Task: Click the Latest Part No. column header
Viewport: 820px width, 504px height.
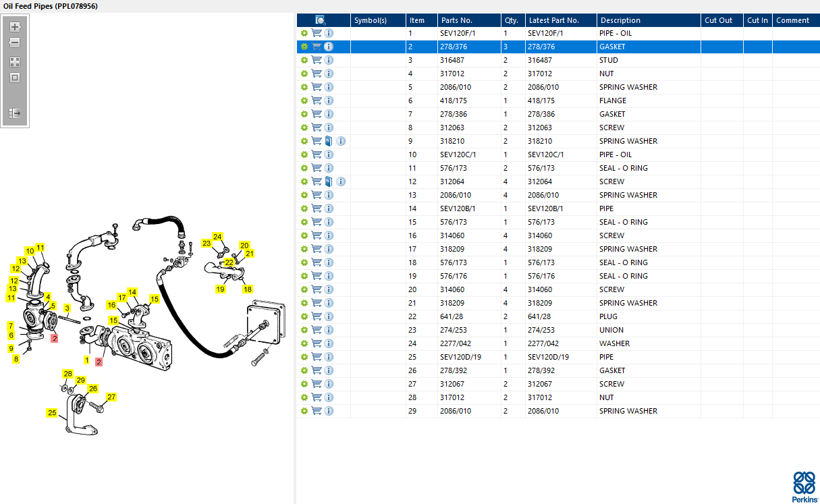Action: click(x=561, y=20)
